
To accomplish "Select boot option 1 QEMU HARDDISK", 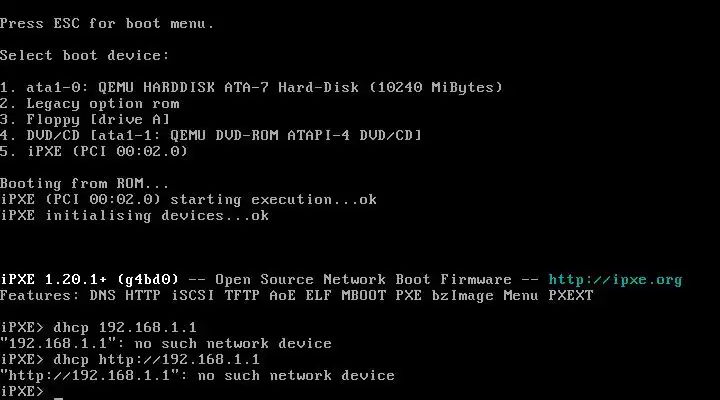I will (x=251, y=87).
